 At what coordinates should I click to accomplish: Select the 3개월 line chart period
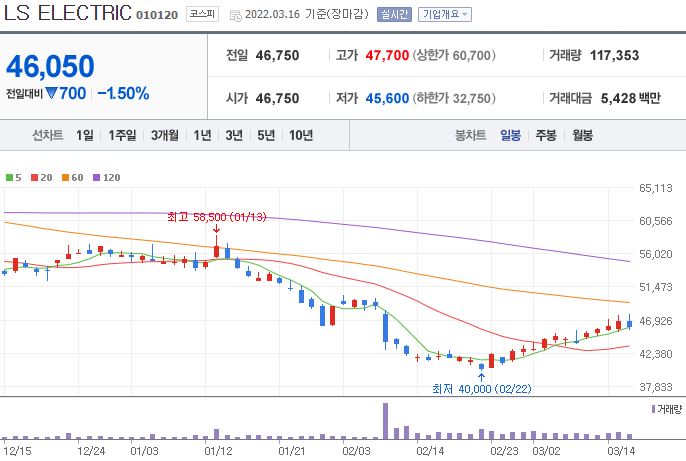pos(165,135)
